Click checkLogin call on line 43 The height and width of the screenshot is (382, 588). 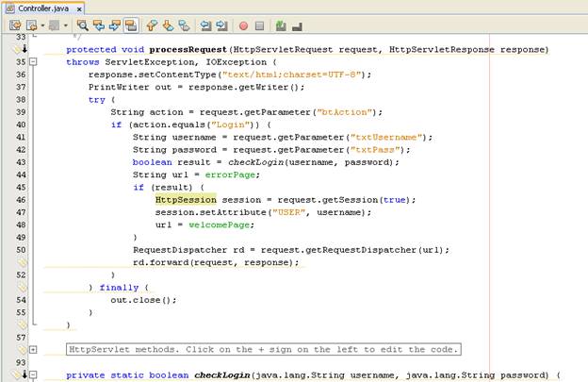[256, 162]
